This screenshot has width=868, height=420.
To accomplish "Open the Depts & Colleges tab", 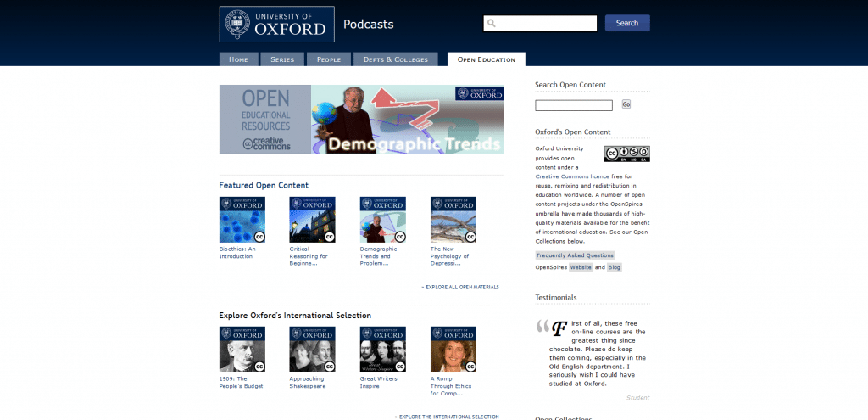I will 396,59.
